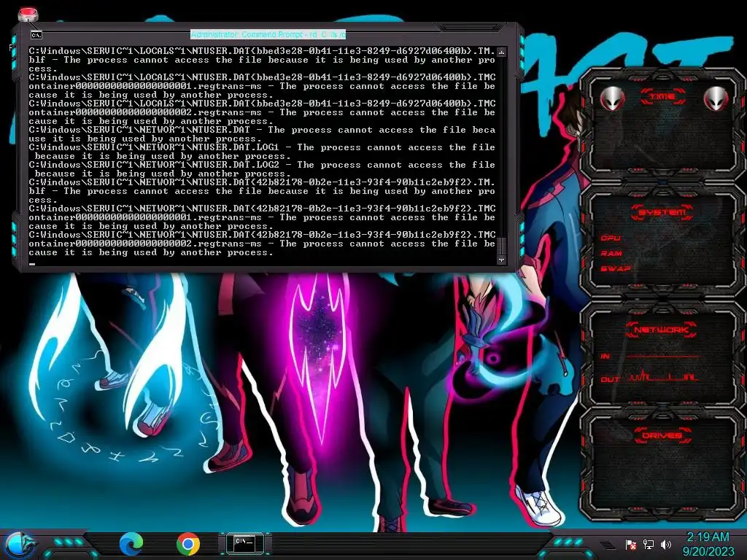Viewport: 747px width, 560px height.
Task: Click the TIME widget header
Action: (x=662, y=97)
